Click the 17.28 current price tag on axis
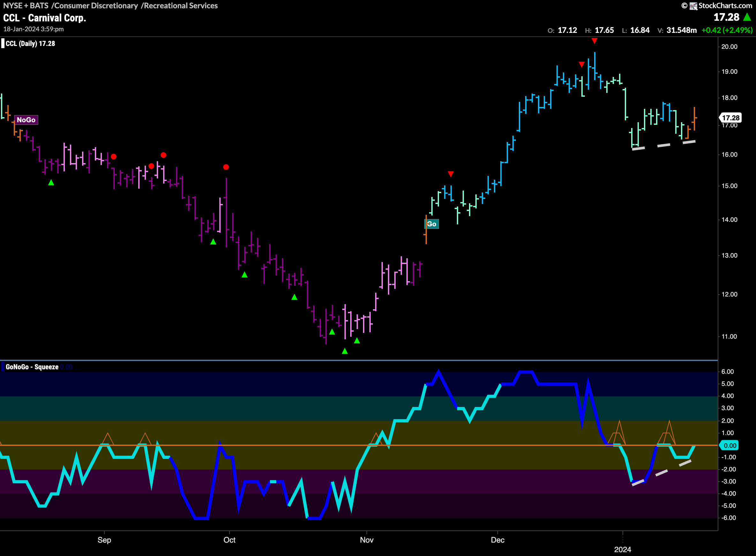The height and width of the screenshot is (556, 756). (730, 118)
